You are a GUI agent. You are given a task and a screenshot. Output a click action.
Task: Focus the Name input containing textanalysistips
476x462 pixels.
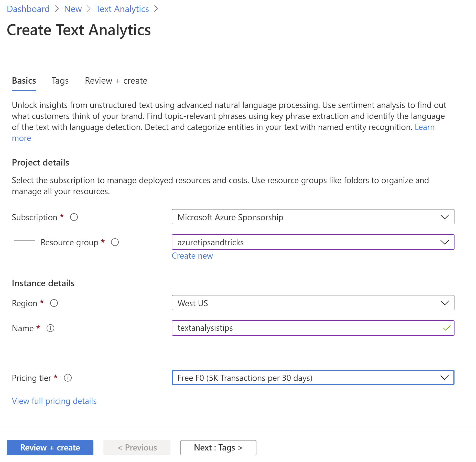(313, 328)
